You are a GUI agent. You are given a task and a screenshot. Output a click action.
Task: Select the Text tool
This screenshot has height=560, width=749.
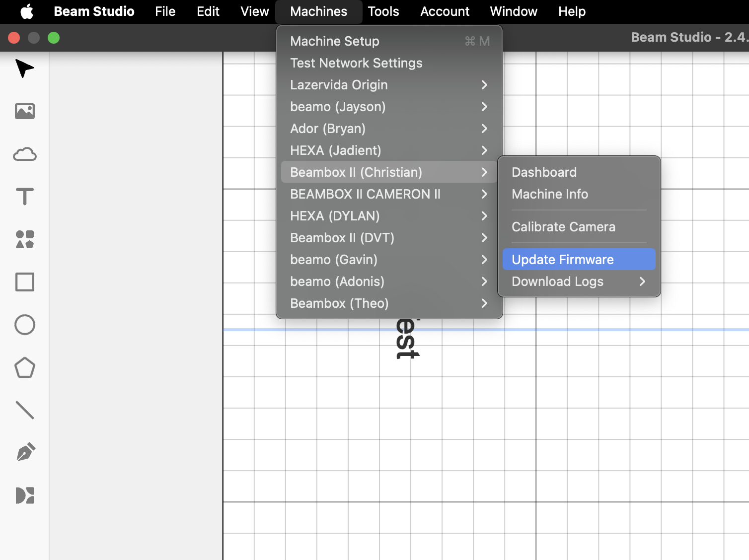[24, 197]
